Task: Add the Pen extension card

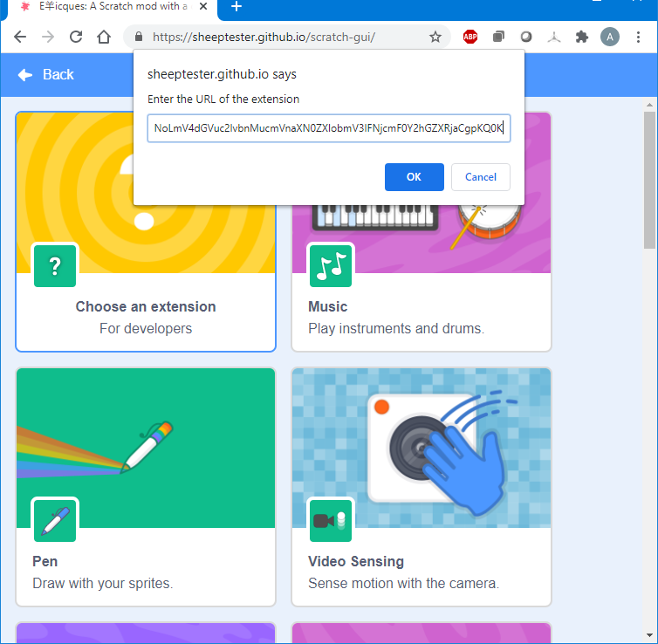Action: tap(146, 487)
